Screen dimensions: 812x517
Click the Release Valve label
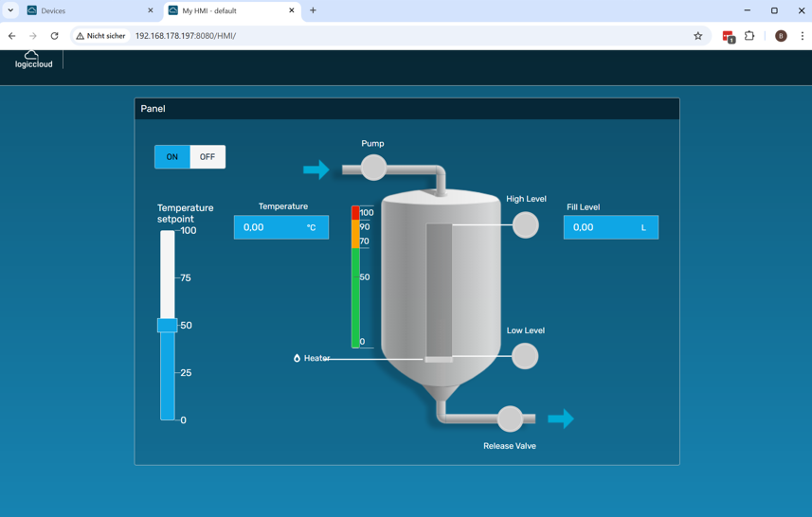click(x=510, y=446)
